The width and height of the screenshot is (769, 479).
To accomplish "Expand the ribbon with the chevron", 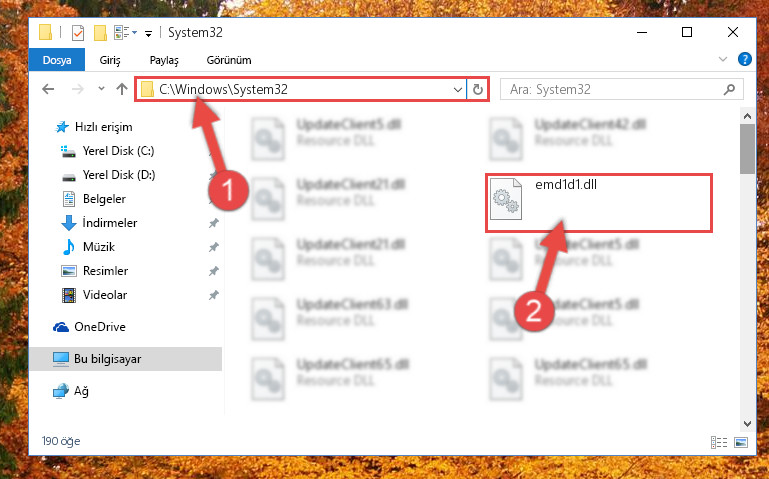I will coord(722,59).
